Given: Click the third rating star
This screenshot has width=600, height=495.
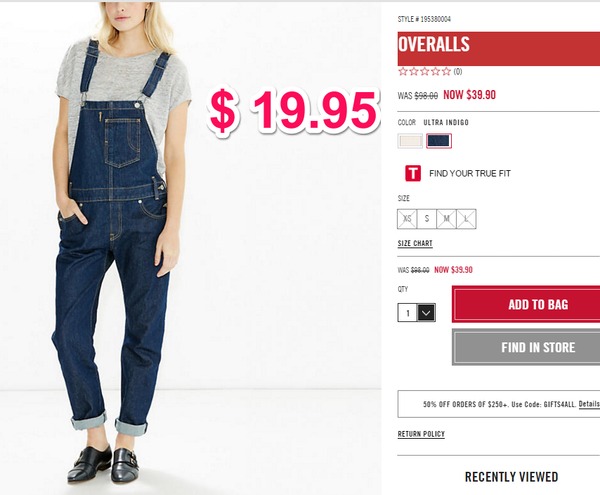Looking at the screenshot, I should pos(424,72).
